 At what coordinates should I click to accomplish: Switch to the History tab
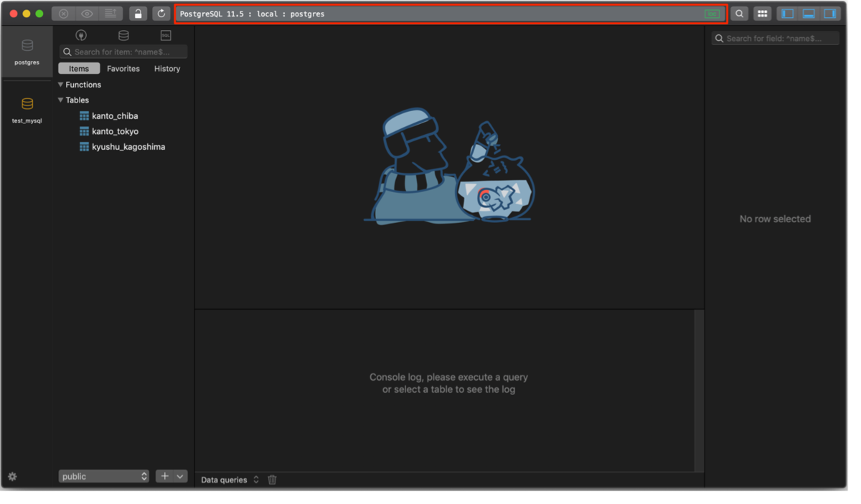click(x=167, y=69)
